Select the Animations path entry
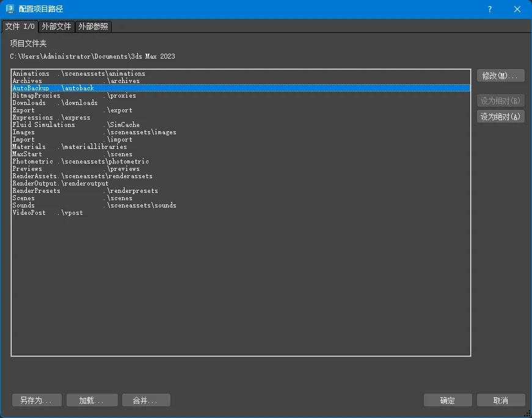 coord(79,74)
